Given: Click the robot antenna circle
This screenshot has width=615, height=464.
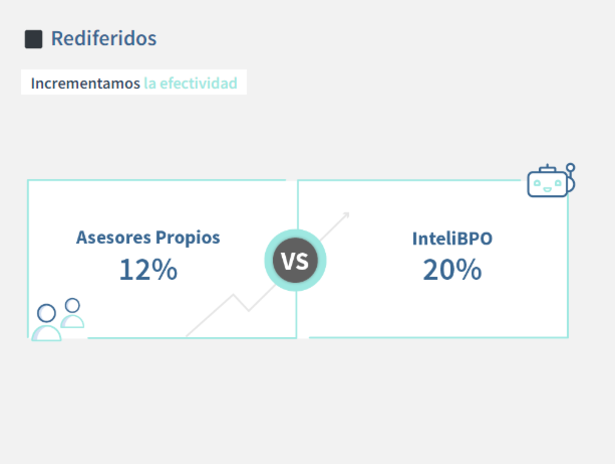Looking at the screenshot, I should (x=570, y=168).
